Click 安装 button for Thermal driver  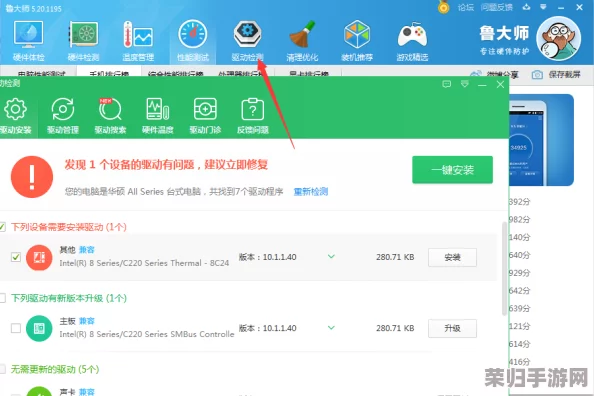pos(452,258)
